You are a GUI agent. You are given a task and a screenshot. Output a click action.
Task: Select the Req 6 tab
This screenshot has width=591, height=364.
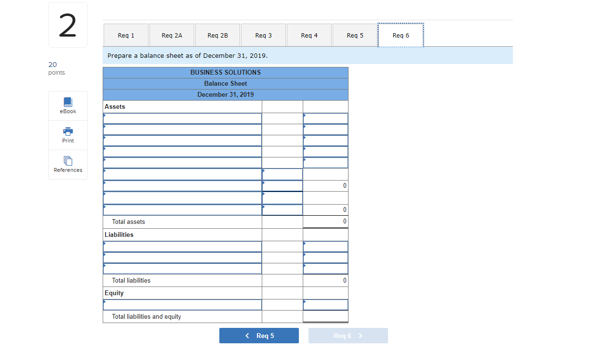(x=401, y=35)
